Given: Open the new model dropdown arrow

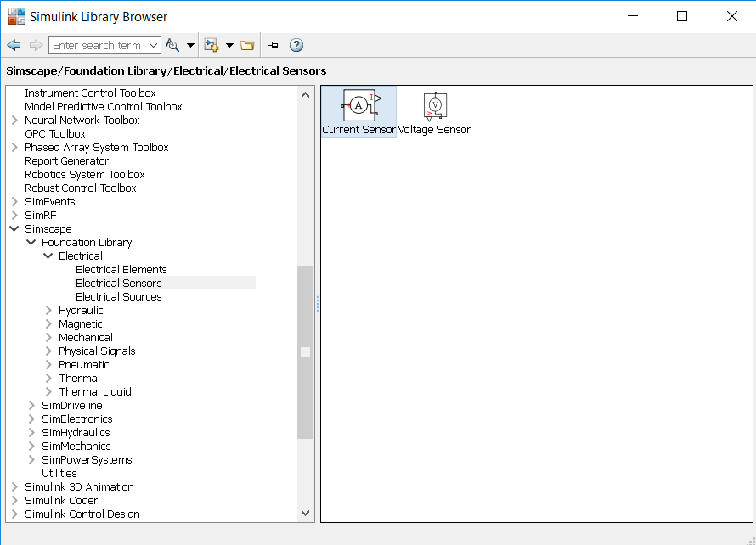Looking at the screenshot, I should [x=229, y=45].
